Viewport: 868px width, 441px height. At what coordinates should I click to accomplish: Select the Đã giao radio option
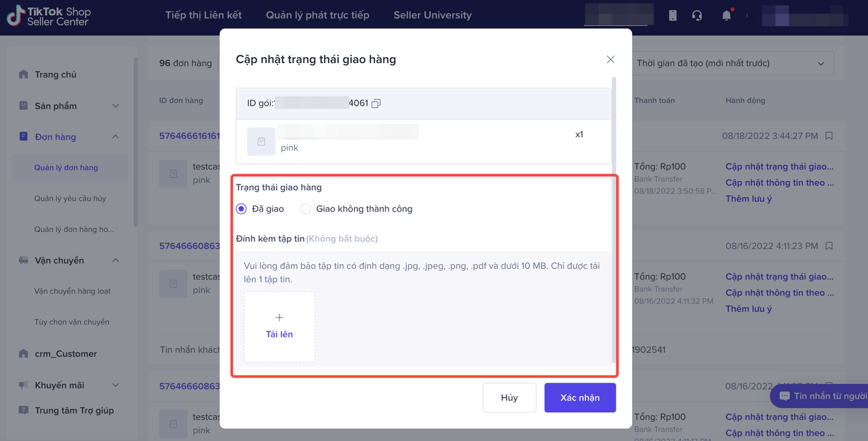(x=241, y=209)
